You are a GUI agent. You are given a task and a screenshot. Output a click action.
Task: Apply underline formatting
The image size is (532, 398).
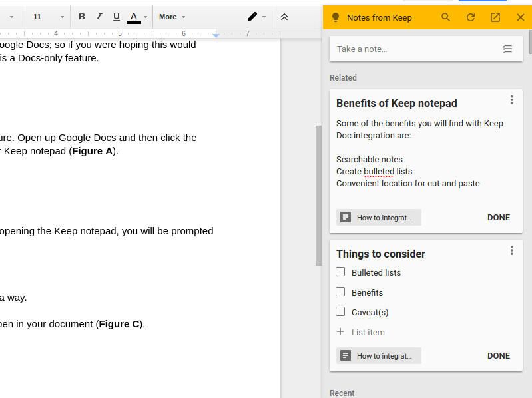point(117,17)
